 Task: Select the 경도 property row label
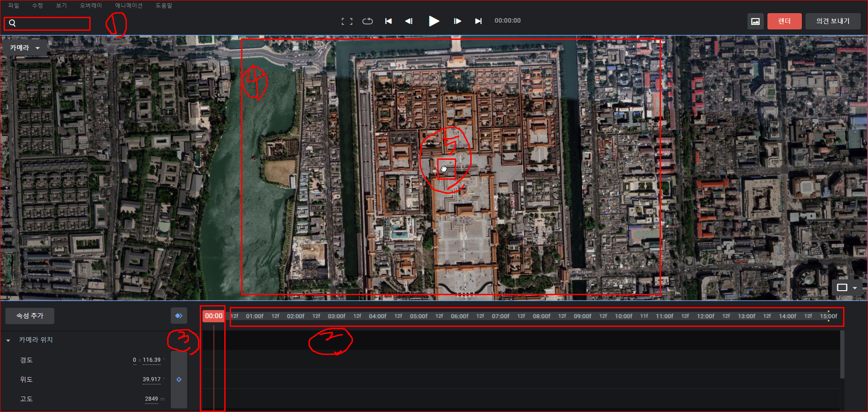click(26, 360)
